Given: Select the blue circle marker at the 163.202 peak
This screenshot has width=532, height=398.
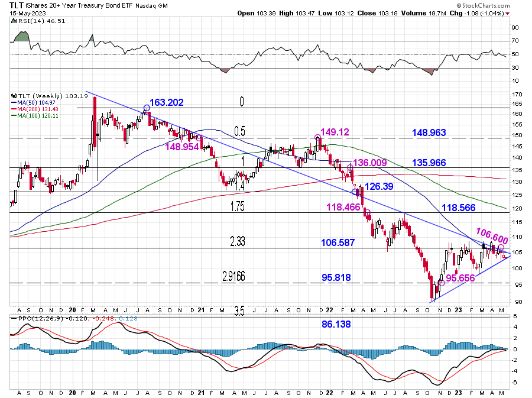Looking at the screenshot, I should (147, 108).
